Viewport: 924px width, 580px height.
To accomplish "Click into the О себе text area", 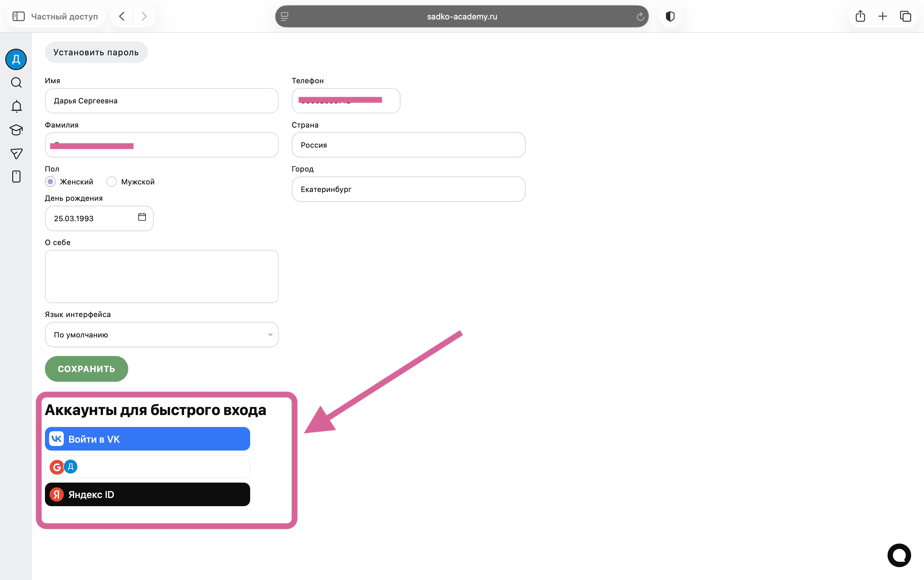I will (162, 276).
